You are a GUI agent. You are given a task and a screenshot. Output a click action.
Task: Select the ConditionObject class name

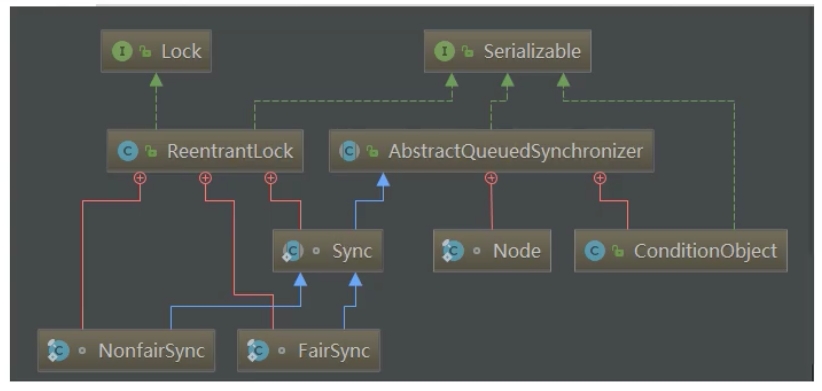[x=705, y=251]
